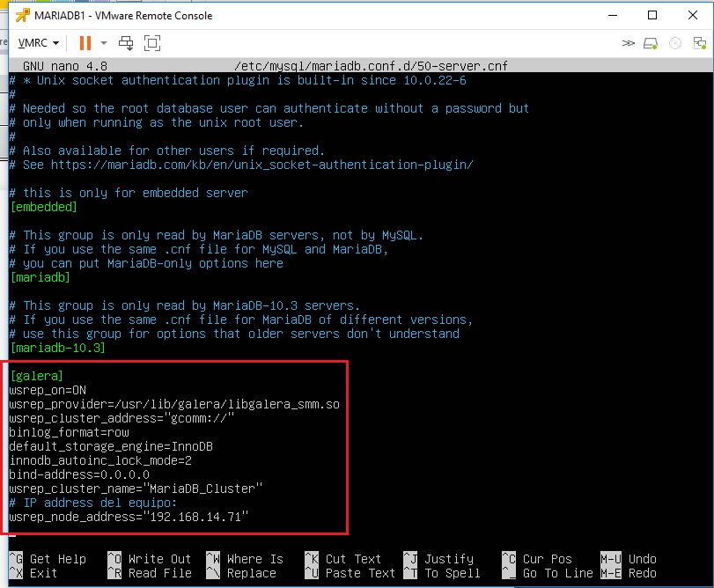Toggle full screen mode icon
The height and width of the screenshot is (588, 714).
point(152,43)
